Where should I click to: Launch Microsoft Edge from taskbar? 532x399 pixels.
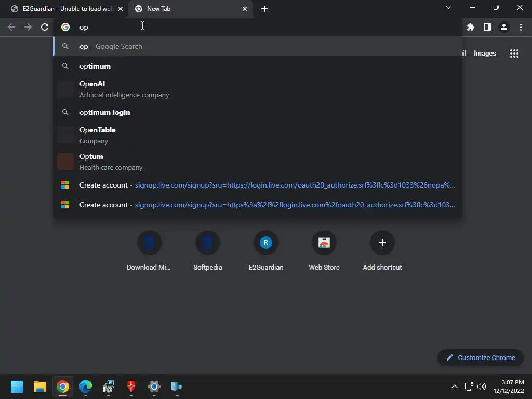(86, 387)
